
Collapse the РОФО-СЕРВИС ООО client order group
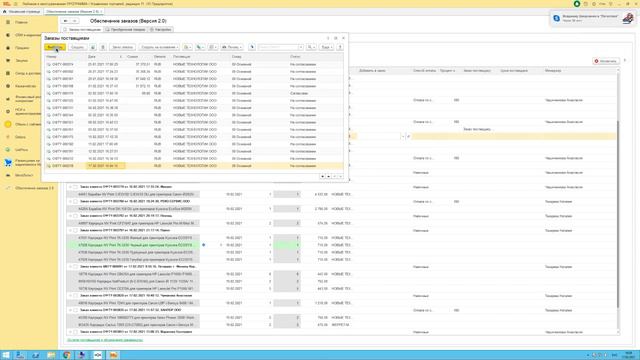(x=70, y=202)
